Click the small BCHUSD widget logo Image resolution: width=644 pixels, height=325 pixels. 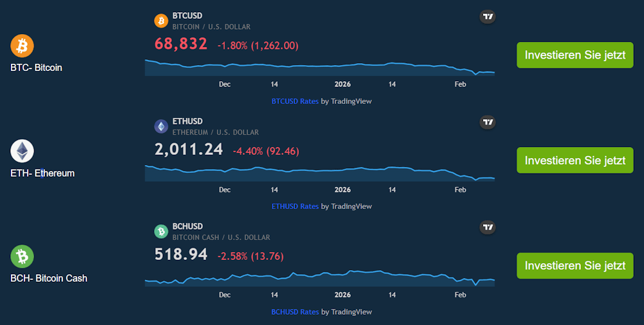(x=161, y=231)
